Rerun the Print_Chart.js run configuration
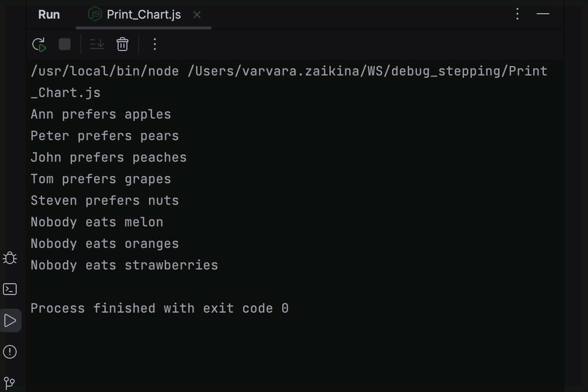Screen dimensions: 588x392 [x=39, y=44]
